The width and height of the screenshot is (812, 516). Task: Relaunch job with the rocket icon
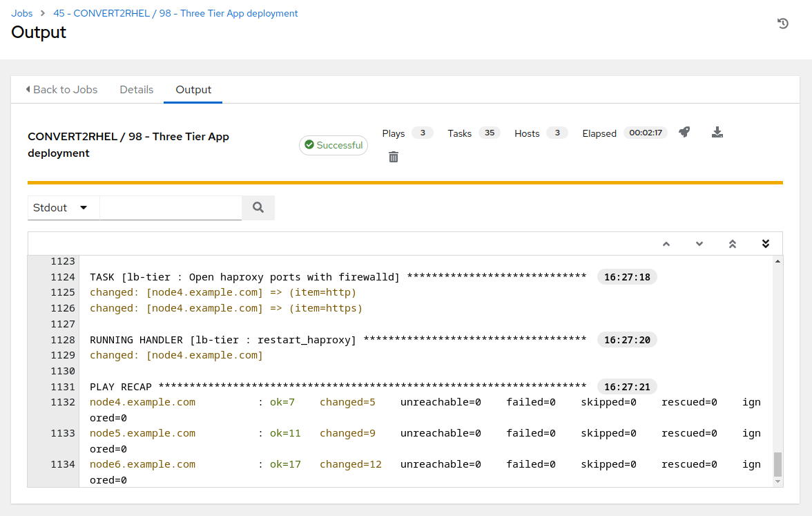[x=684, y=132]
